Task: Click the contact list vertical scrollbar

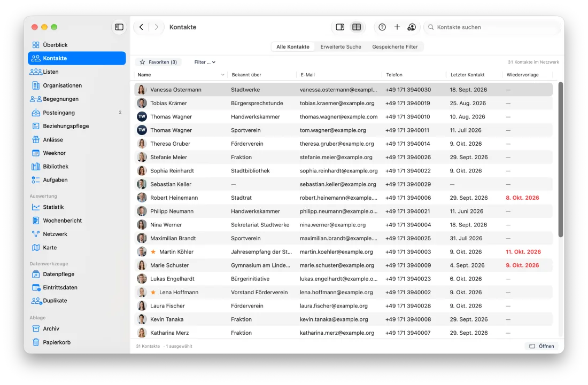Action: pos(561,159)
